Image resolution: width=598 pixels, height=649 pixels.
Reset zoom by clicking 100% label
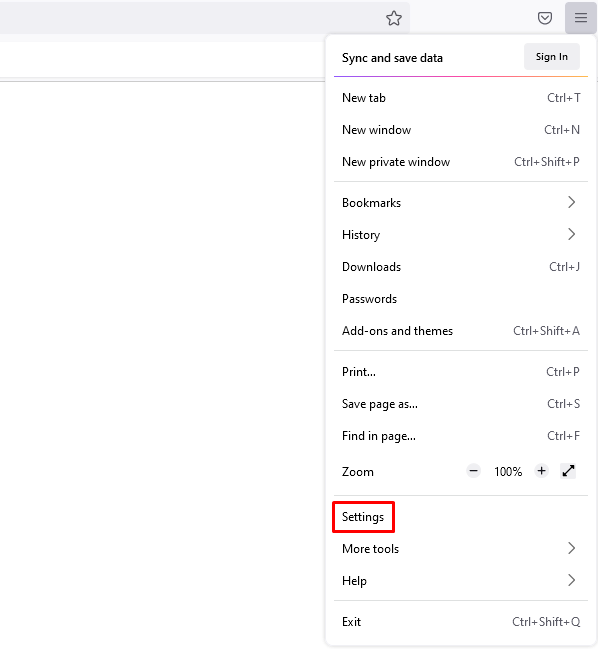(x=508, y=471)
